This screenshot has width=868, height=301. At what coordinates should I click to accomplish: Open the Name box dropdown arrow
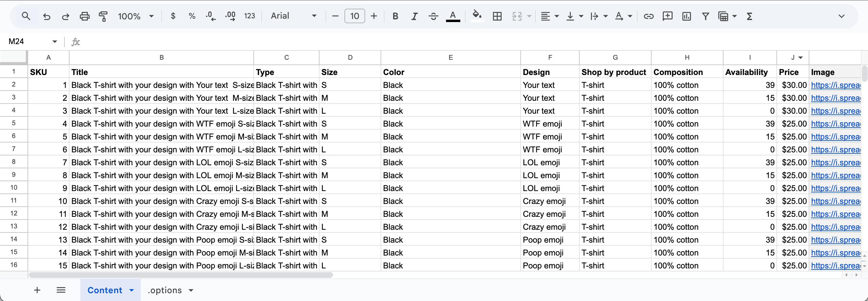pos(55,41)
